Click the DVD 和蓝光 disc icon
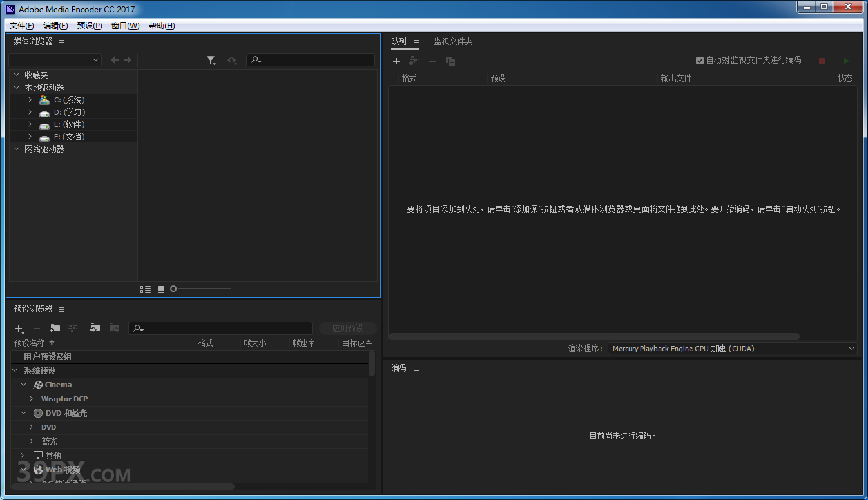Viewport: 868px width, 500px height. (x=38, y=413)
